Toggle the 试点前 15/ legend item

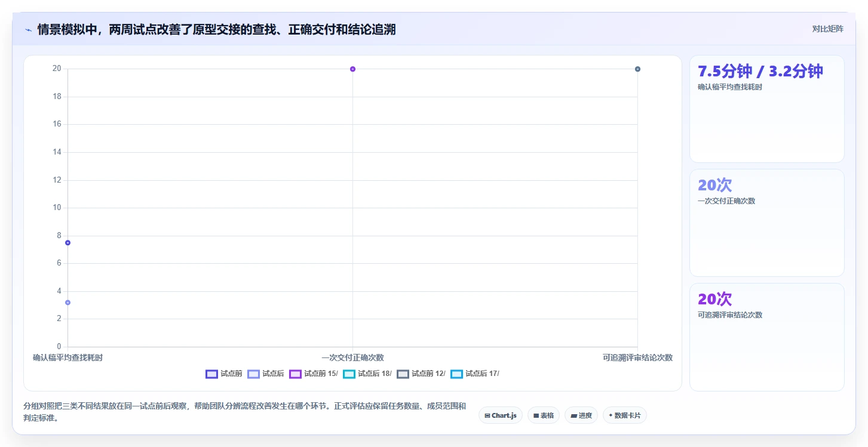click(x=314, y=374)
